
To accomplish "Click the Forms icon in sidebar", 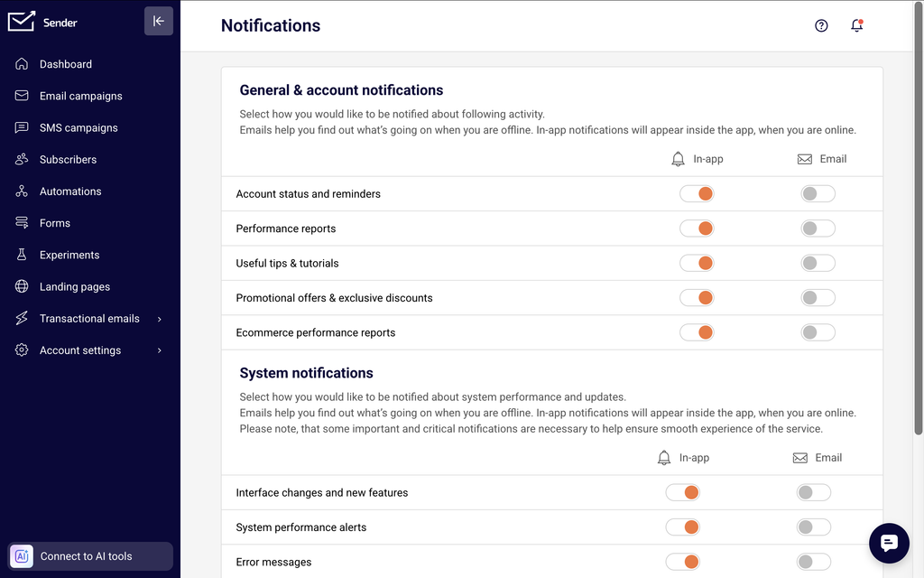I will point(22,223).
